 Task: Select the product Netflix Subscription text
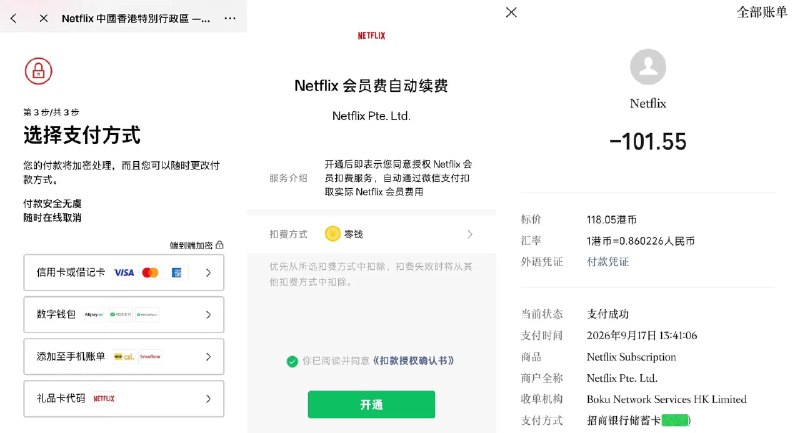click(631, 357)
